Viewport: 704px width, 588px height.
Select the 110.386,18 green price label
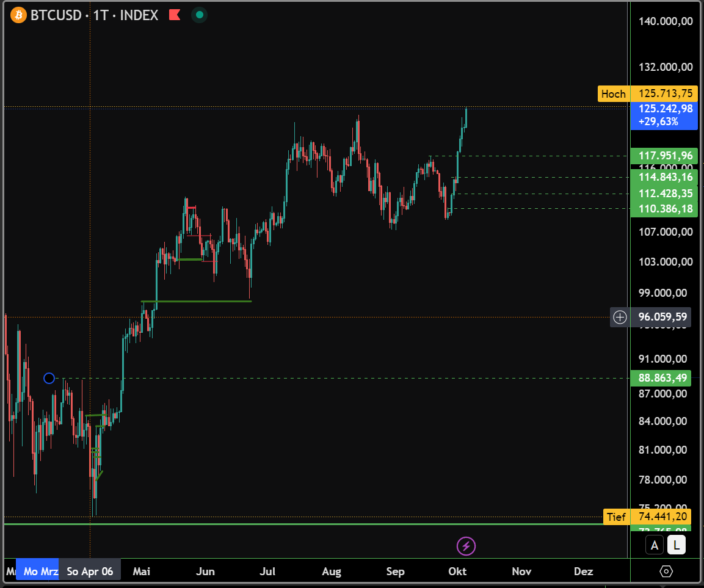tap(665, 209)
